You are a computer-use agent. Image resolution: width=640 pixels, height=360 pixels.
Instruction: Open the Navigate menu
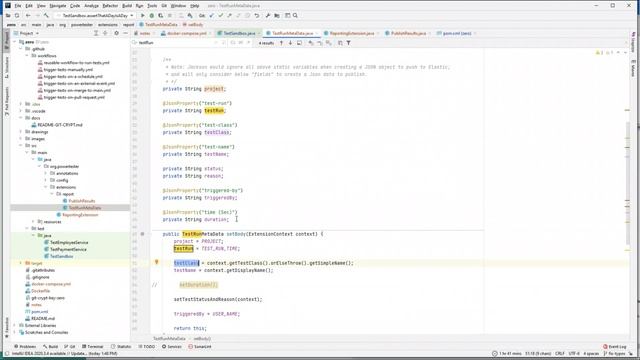pyautogui.click(x=58, y=6)
